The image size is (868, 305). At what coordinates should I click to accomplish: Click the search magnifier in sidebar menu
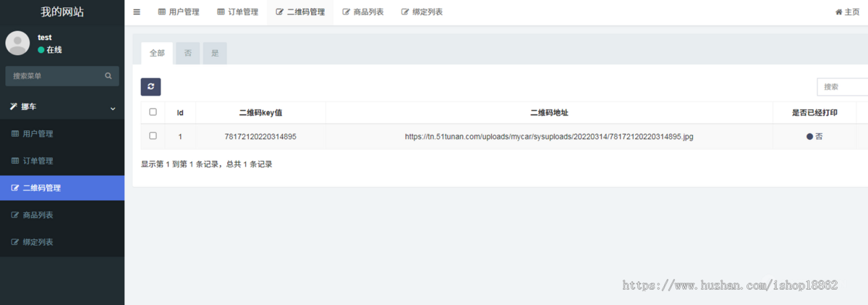point(109,76)
